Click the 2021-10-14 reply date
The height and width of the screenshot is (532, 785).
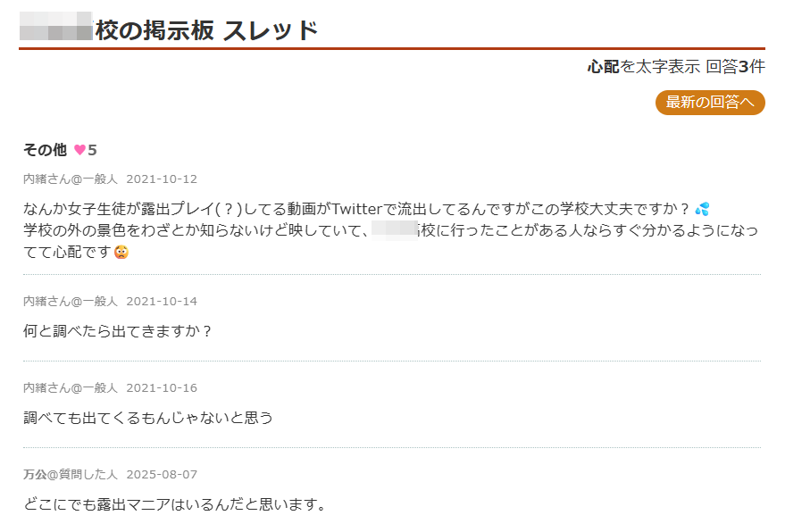click(x=162, y=301)
